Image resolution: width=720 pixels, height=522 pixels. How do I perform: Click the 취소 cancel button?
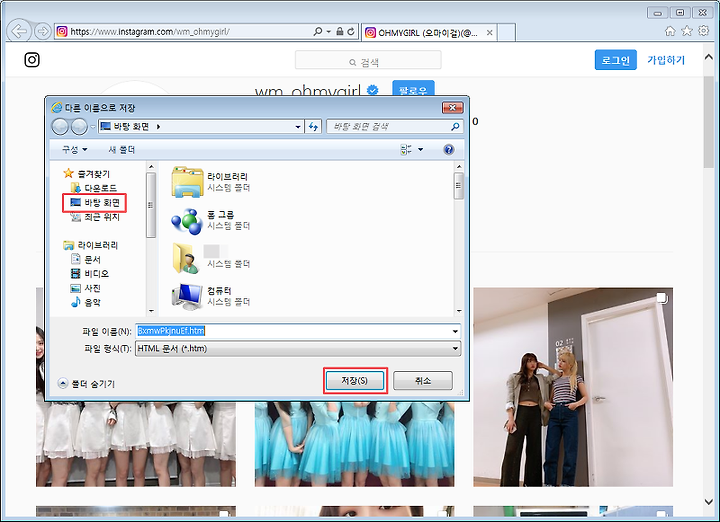(422, 381)
